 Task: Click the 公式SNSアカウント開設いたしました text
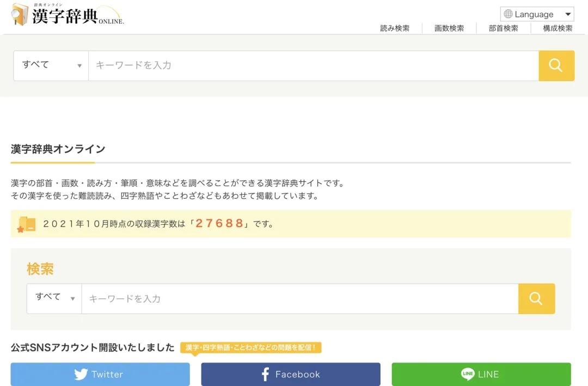click(x=93, y=347)
